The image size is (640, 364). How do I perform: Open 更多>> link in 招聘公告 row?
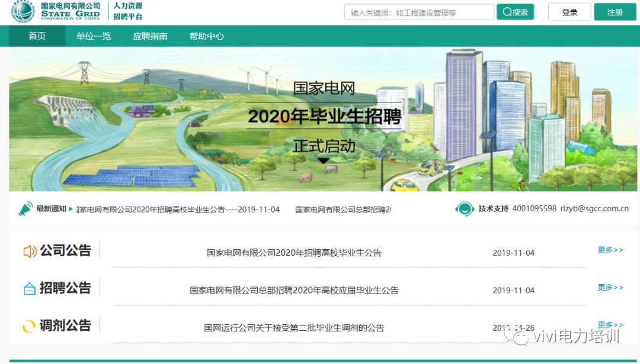pyautogui.click(x=610, y=288)
